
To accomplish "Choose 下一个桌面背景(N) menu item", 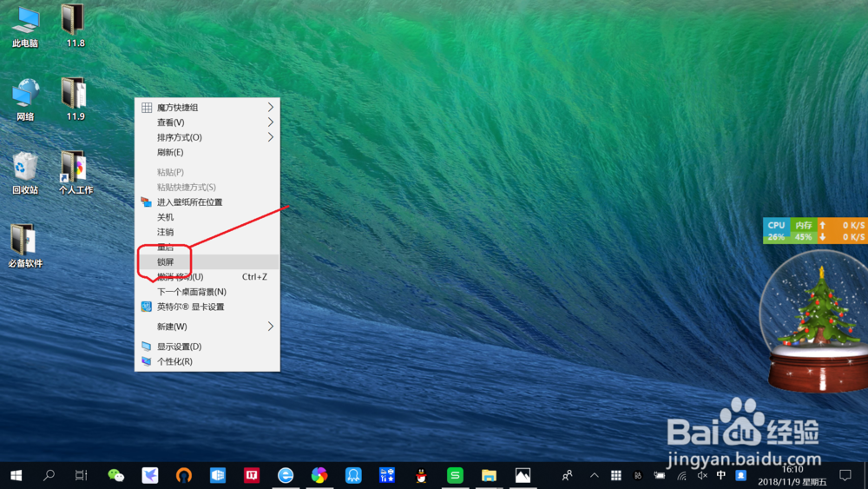I will 207,292.
